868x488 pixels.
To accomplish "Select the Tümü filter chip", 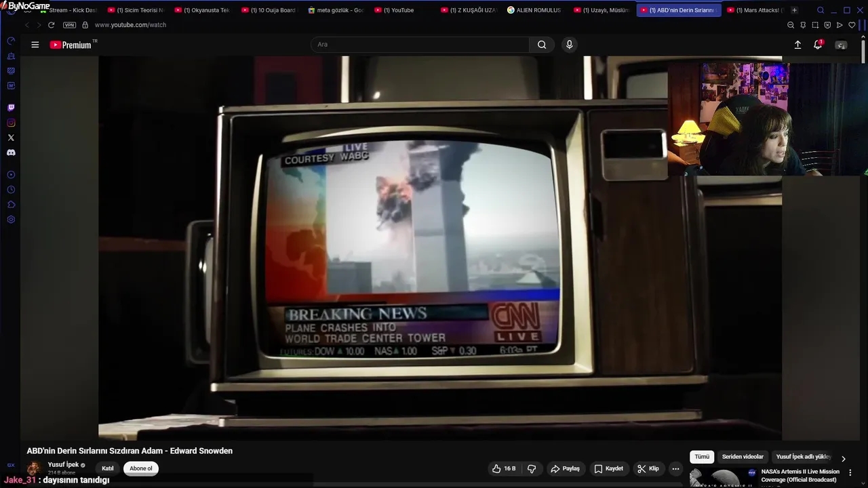I will pyautogui.click(x=702, y=457).
